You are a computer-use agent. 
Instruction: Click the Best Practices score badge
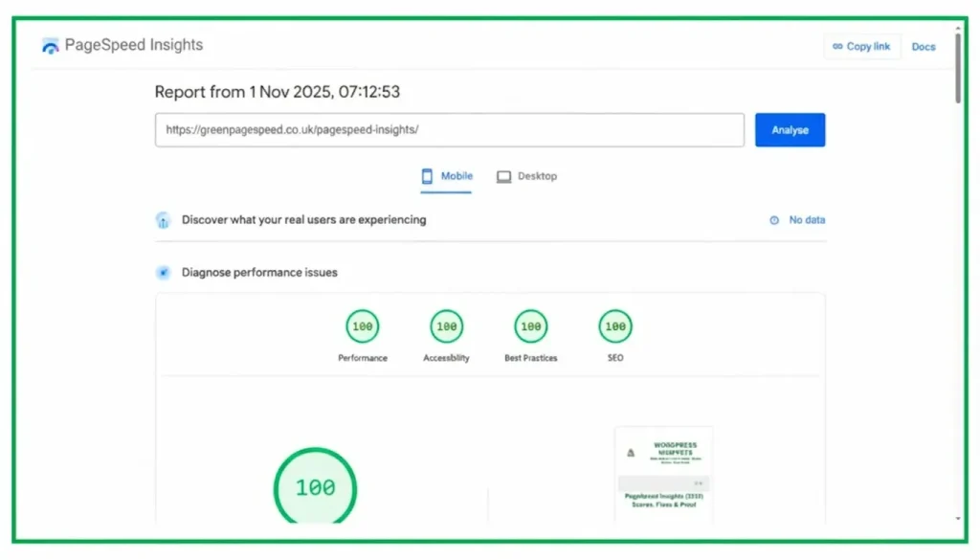click(x=530, y=325)
